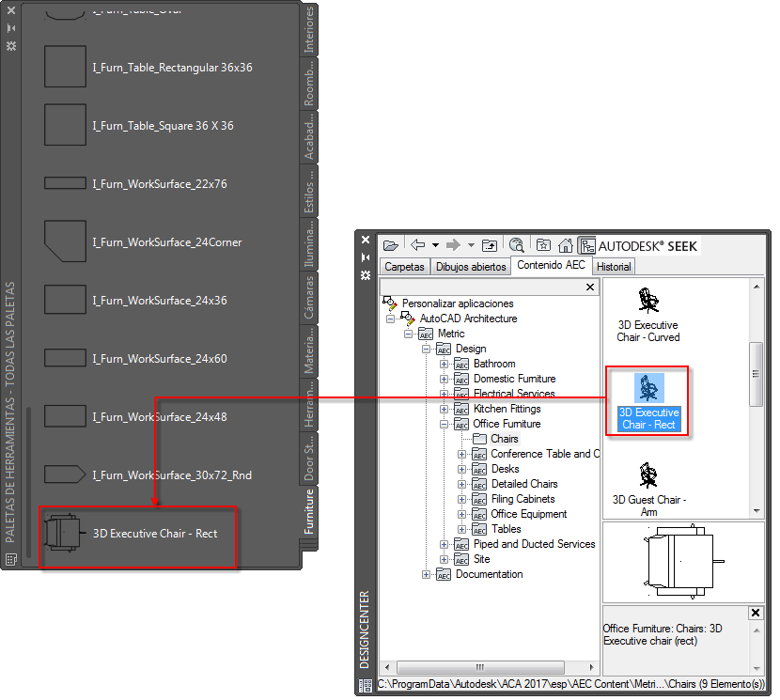Click the content list scroll down arrow
The image size is (780, 700).
pyautogui.click(x=757, y=511)
